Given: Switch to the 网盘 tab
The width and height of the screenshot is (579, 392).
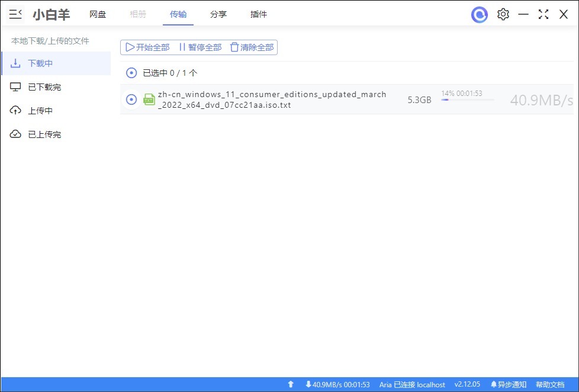Looking at the screenshot, I should [x=98, y=14].
